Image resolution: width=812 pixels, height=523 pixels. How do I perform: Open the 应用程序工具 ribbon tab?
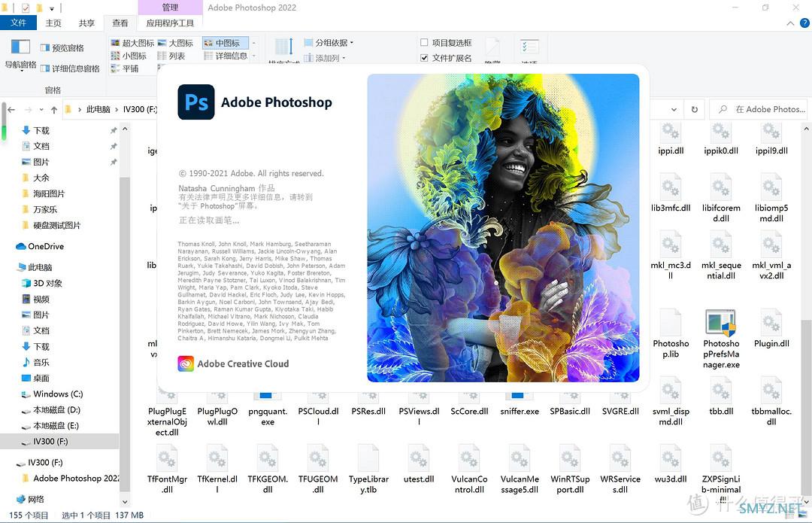click(170, 23)
